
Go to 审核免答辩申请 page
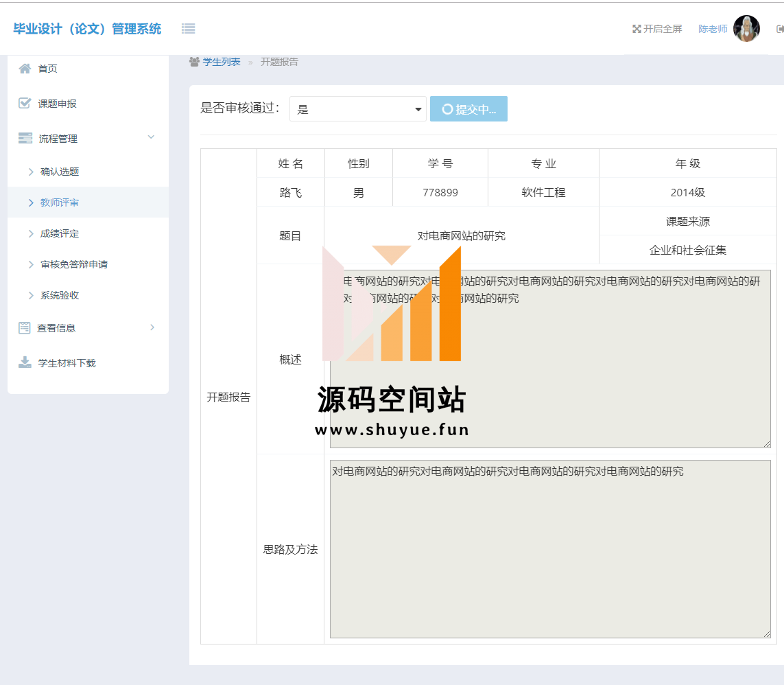[x=73, y=264]
